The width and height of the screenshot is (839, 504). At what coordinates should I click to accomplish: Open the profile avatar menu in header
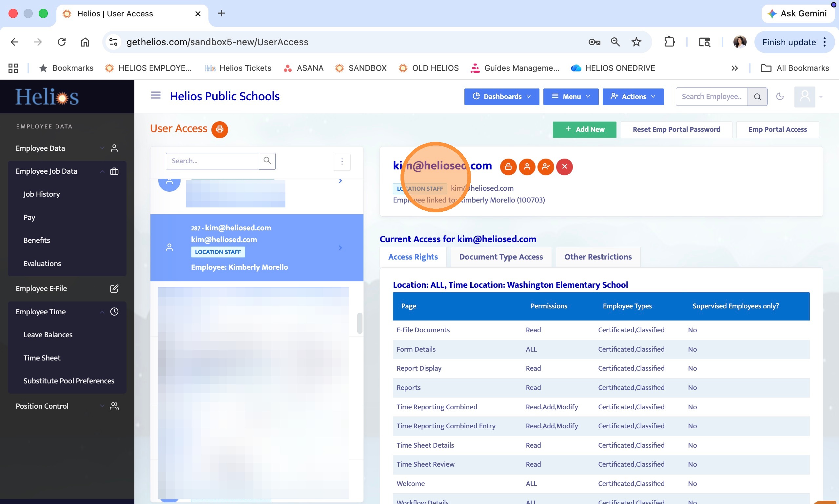[x=804, y=97]
